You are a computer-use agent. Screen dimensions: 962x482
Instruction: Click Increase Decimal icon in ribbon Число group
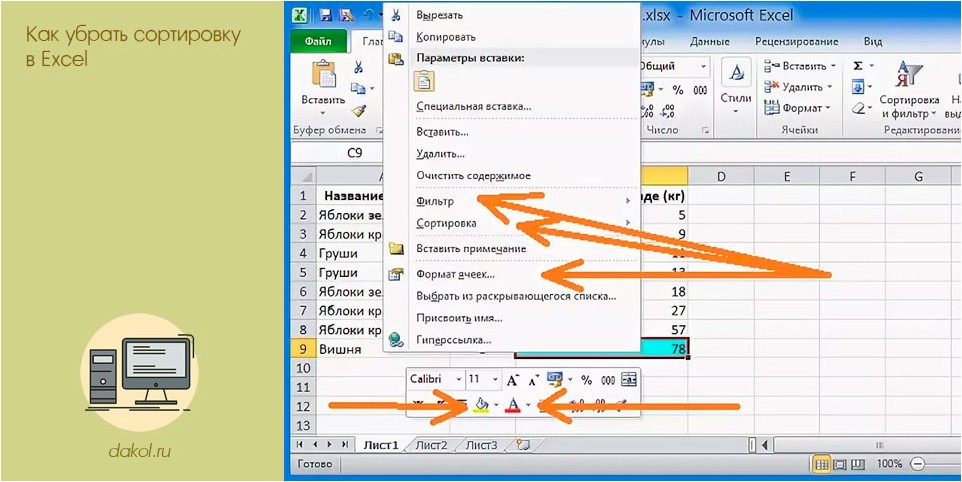(647, 111)
